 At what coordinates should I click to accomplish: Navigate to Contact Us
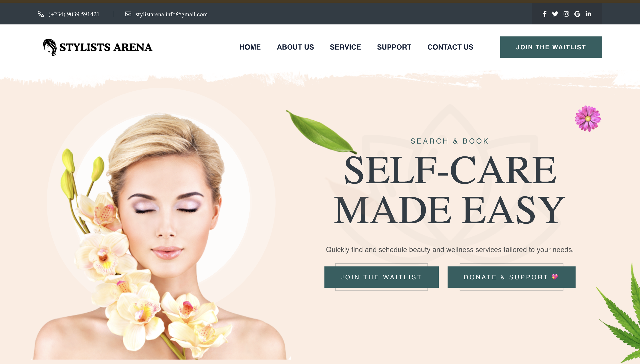[x=450, y=47]
